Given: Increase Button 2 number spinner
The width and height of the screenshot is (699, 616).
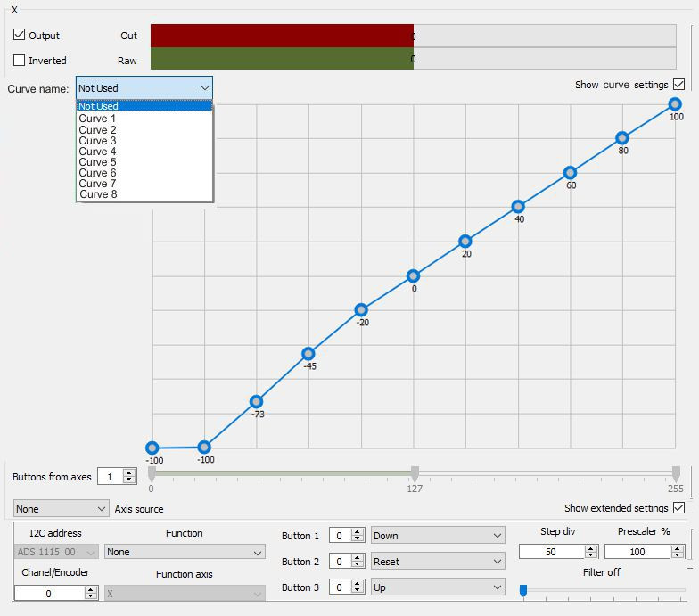Looking at the screenshot, I should tap(357, 558).
